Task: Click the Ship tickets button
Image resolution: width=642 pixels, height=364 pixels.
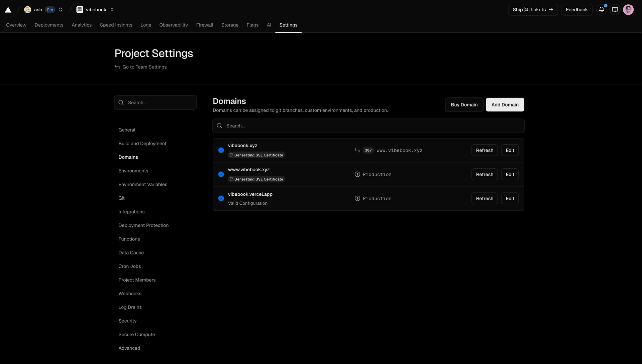Action: [533, 10]
